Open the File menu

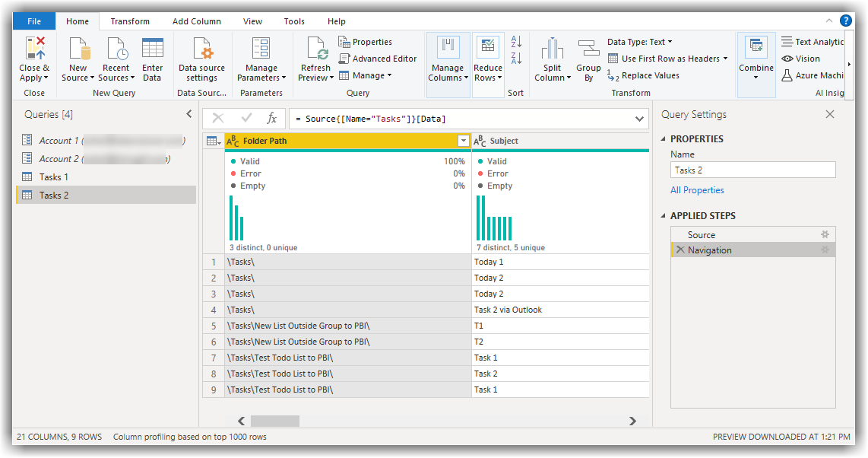tap(34, 21)
